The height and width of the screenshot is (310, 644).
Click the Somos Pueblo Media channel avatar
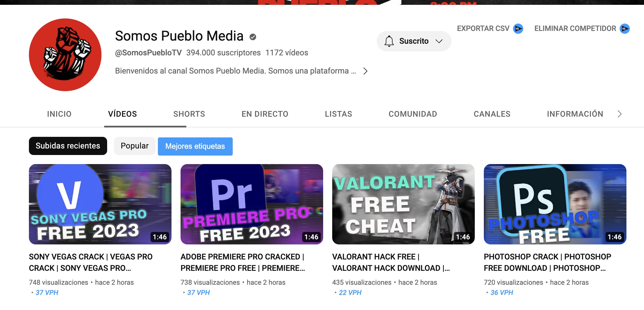65,55
